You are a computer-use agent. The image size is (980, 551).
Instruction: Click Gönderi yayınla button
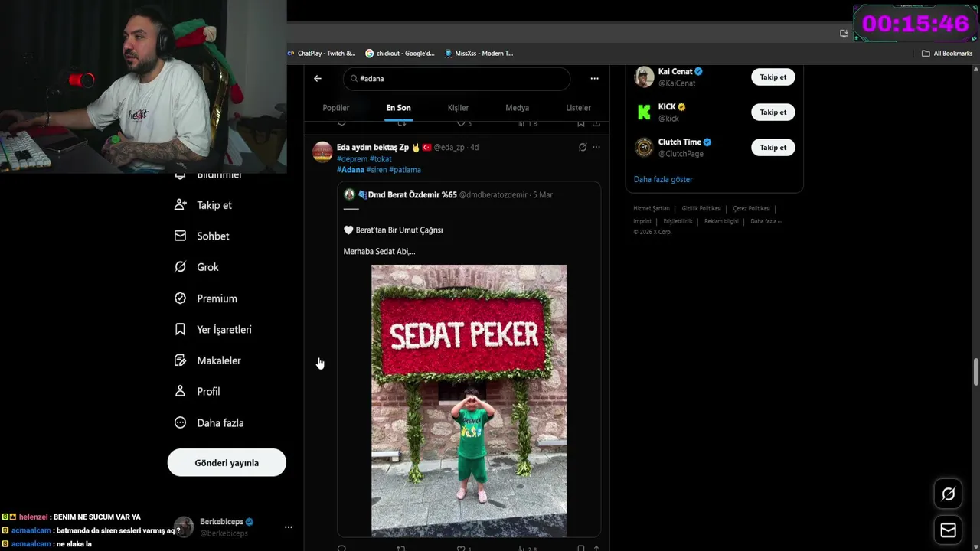(227, 462)
